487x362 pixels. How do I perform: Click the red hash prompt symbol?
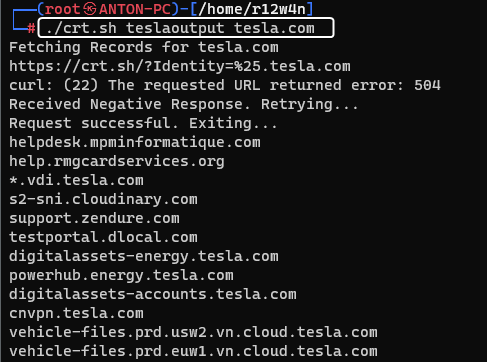pos(31,28)
